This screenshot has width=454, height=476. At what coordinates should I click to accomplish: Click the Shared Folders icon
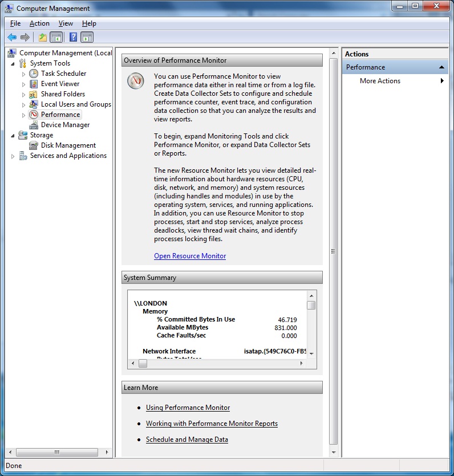pos(34,94)
